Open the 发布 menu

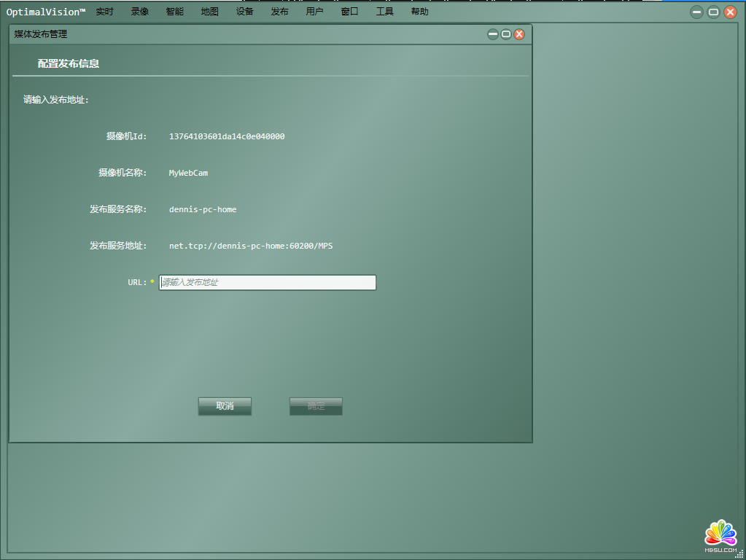[x=279, y=12]
